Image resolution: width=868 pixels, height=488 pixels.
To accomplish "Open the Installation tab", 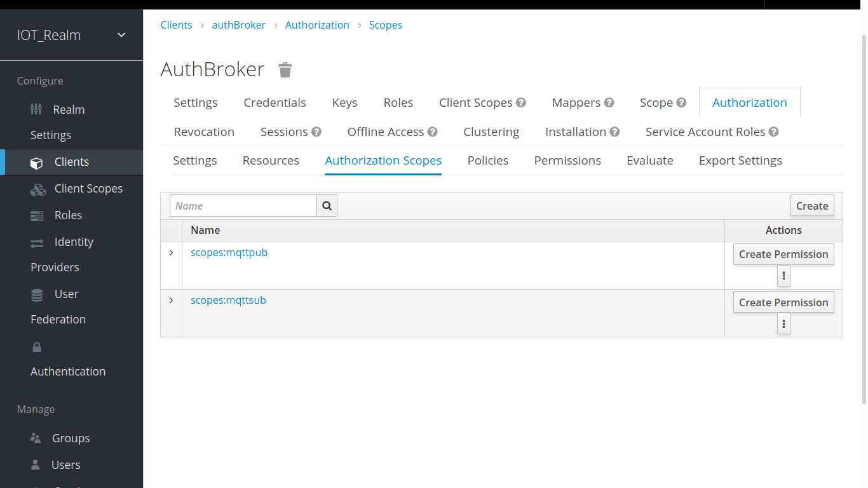I will (576, 132).
